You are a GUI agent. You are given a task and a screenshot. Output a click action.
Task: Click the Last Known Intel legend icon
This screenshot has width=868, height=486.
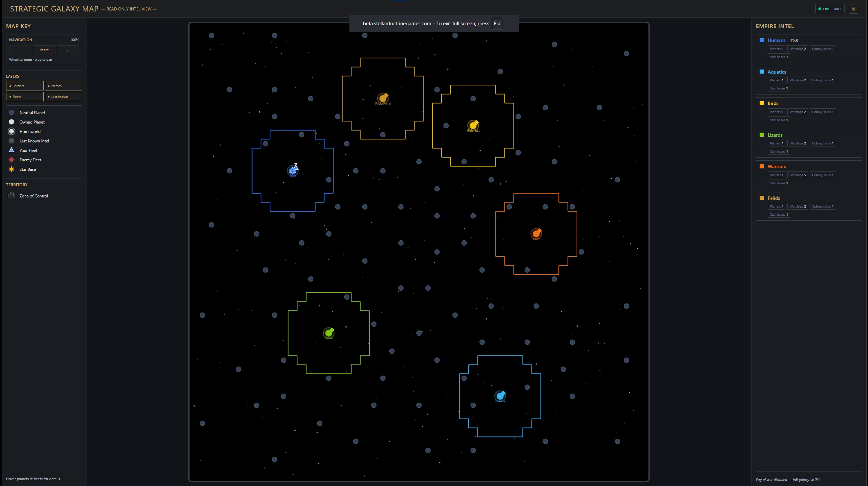tap(11, 141)
